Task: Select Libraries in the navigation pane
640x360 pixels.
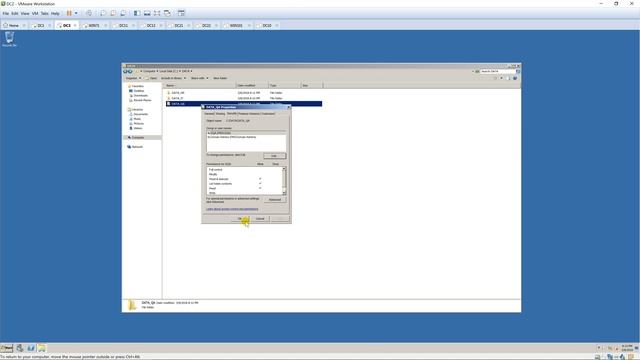Action: [137, 109]
